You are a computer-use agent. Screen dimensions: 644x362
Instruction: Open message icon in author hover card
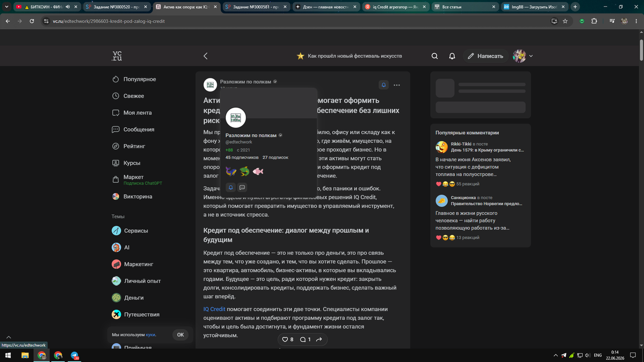point(242,188)
